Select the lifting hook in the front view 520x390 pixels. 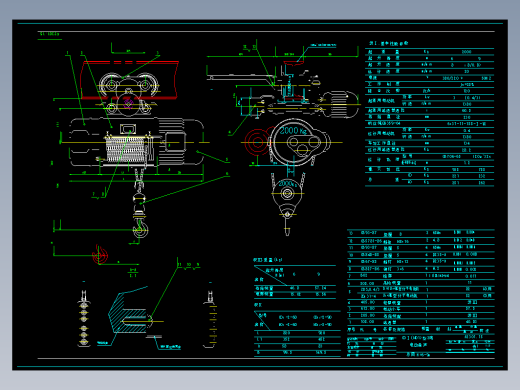click(140, 227)
